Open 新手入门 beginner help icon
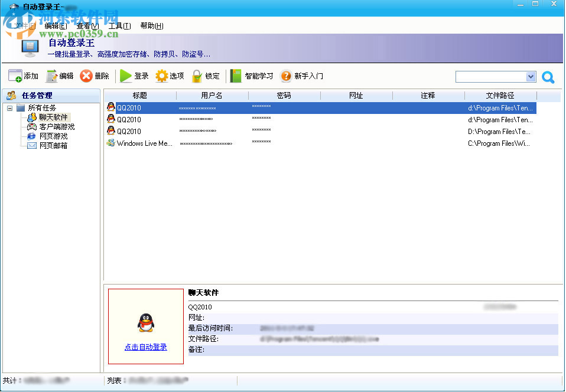The width and height of the screenshot is (566, 392). pos(285,76)
